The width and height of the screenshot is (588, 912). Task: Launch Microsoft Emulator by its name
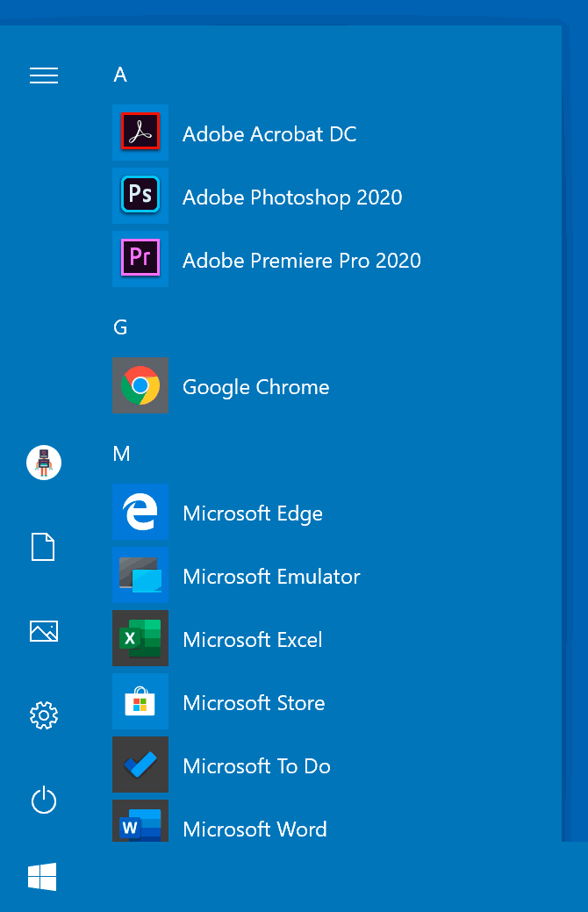click(271, 577)
